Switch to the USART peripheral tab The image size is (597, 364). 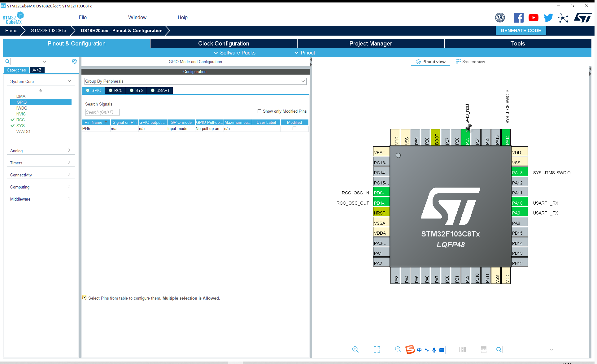click(x=160, y=90)
